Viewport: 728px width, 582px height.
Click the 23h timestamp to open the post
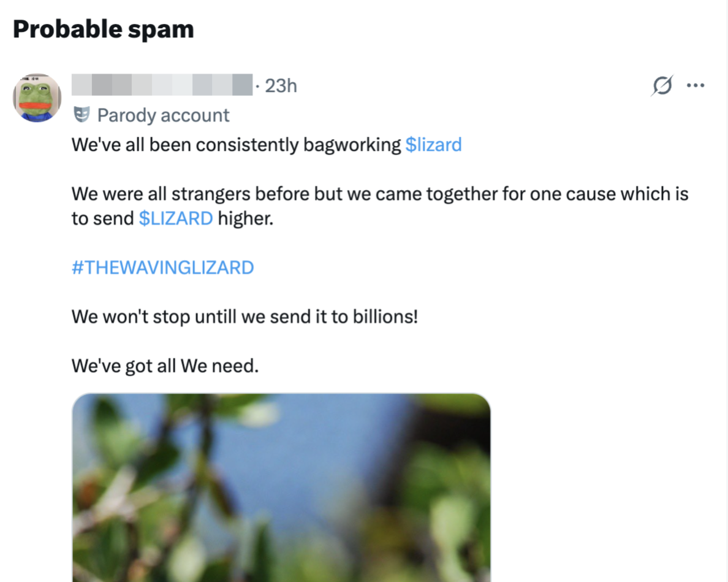click(x=280, y=86)
